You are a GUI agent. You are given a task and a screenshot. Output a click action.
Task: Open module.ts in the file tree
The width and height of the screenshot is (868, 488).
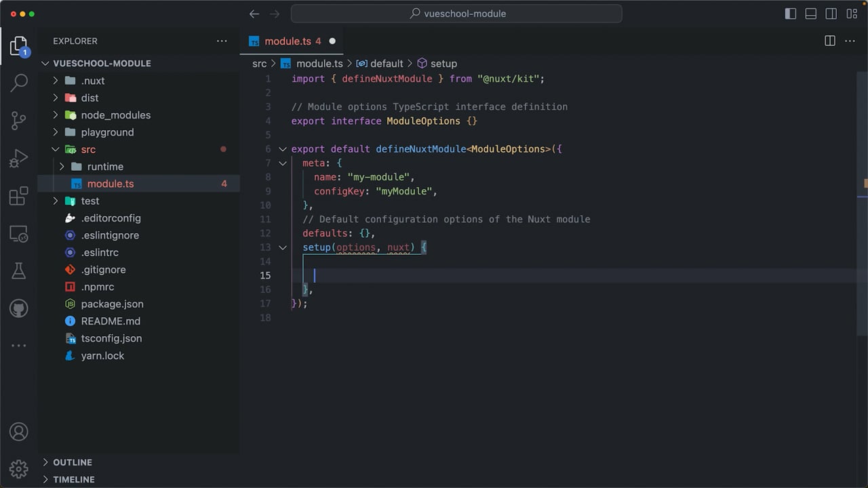[x=138, y=184]
